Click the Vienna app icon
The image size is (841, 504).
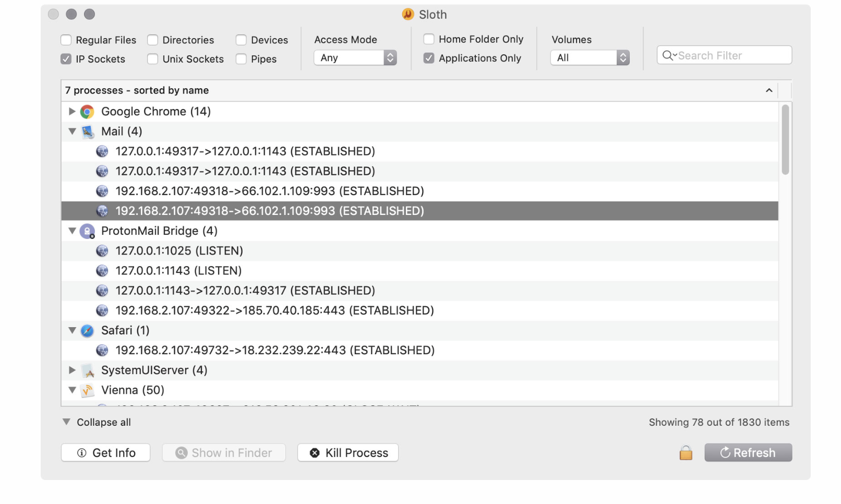click(88, 390)
